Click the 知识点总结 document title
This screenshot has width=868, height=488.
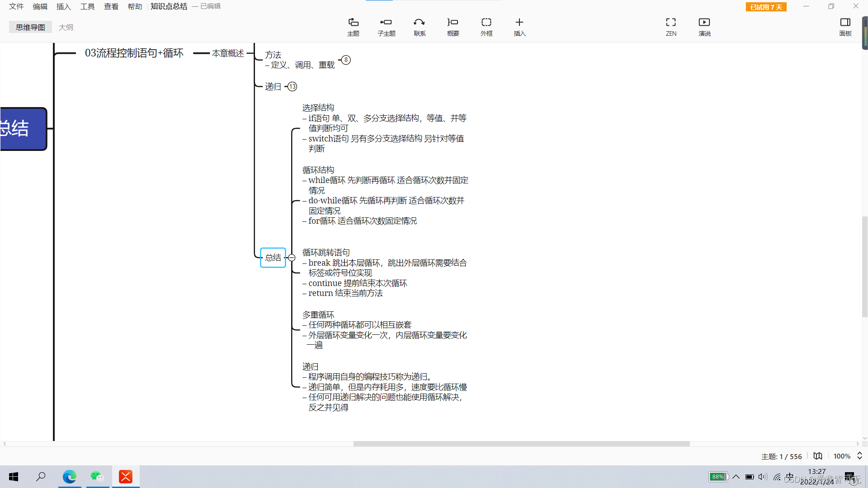169,6
